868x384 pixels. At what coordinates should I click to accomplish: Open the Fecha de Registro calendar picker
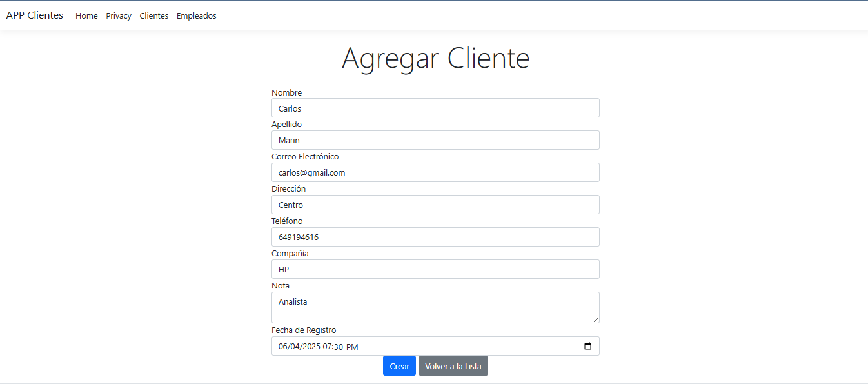tap(587, 346)
